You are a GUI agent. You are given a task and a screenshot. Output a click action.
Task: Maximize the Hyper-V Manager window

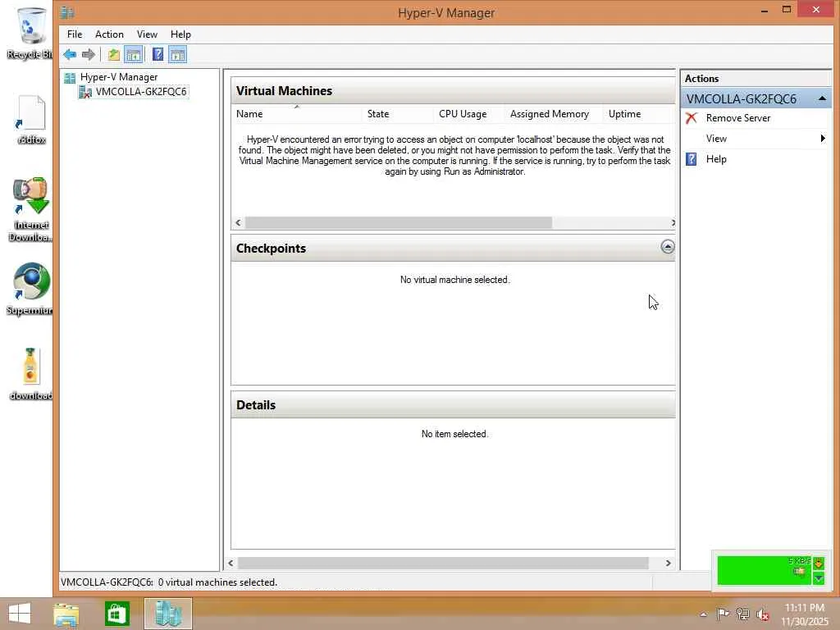pos(787,10)
